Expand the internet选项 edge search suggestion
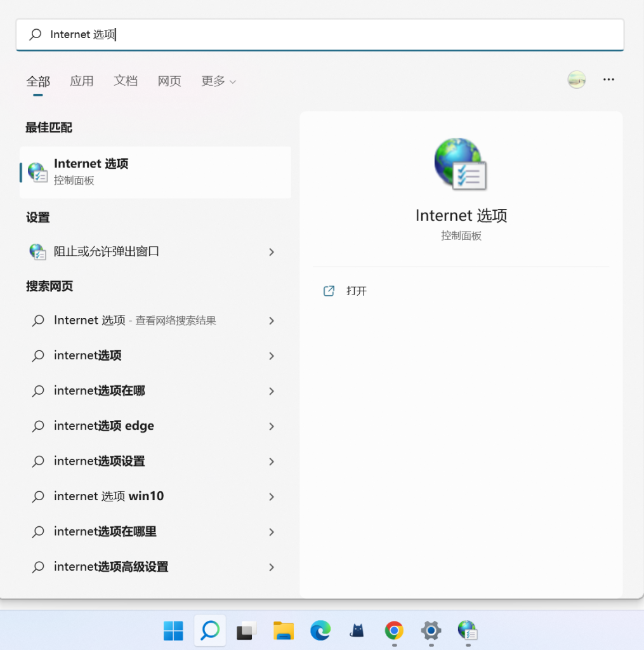This screenshot has height=650, width=644. [x=272, y=426]
